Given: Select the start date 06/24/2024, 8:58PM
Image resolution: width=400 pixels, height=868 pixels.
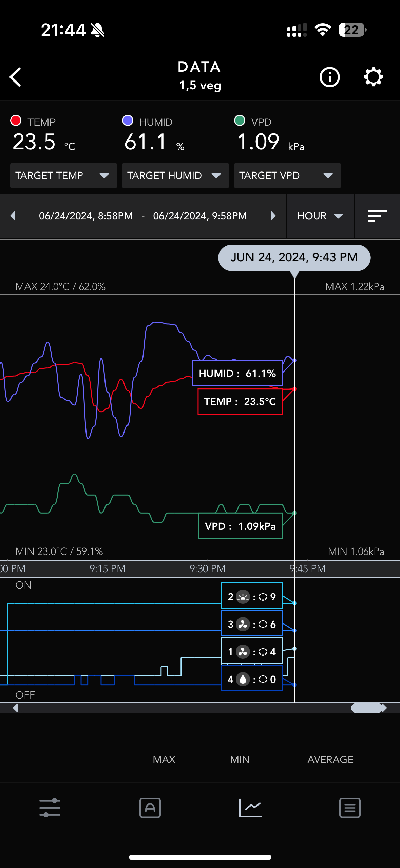Looking at the screenshot, I should [x=86, y=216].
